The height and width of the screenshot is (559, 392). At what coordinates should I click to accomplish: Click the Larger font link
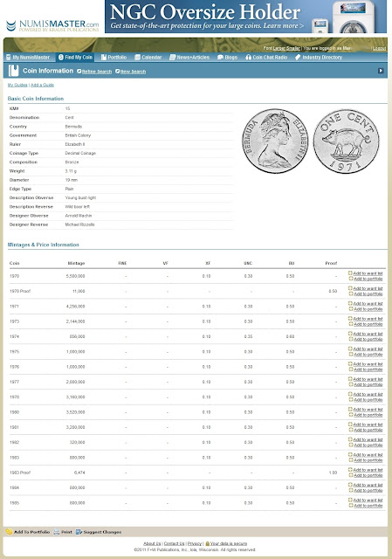(279, 48)
